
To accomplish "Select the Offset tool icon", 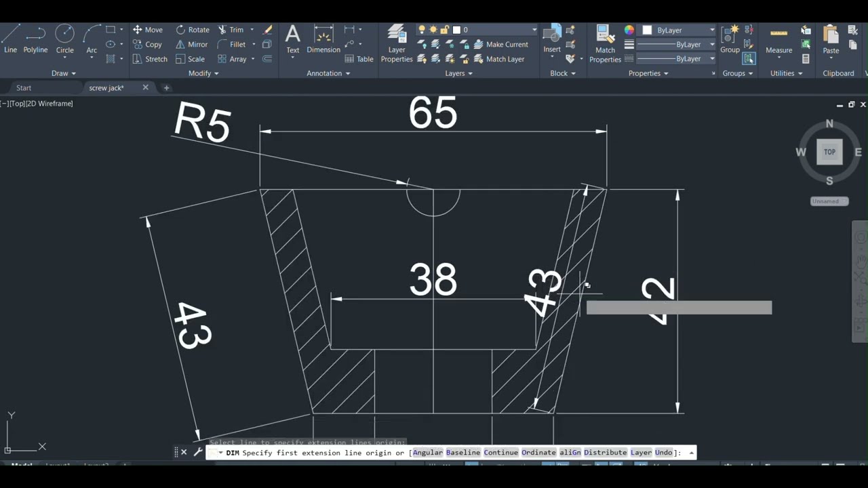I will pos(268,59).
